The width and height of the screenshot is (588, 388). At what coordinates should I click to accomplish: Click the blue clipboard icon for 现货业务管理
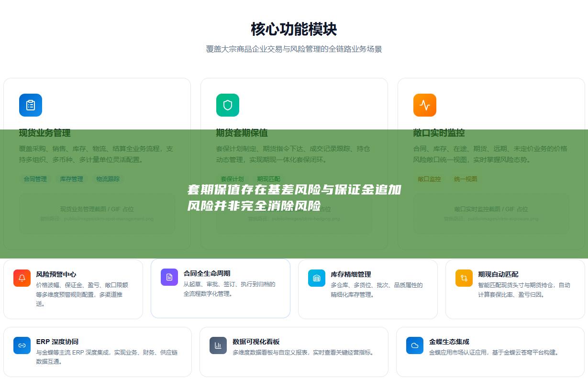pyautogui.click(x=31, y=105)
